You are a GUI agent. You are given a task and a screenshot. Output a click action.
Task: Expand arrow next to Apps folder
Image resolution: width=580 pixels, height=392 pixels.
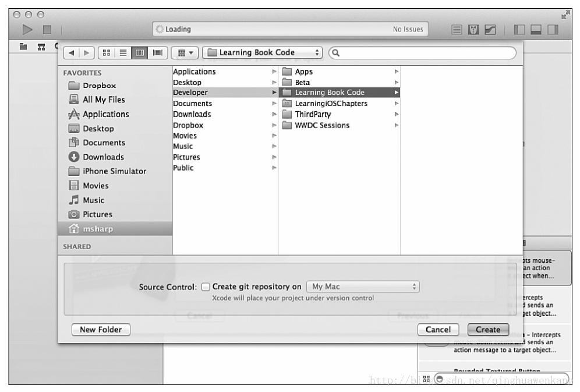point(396,72)
